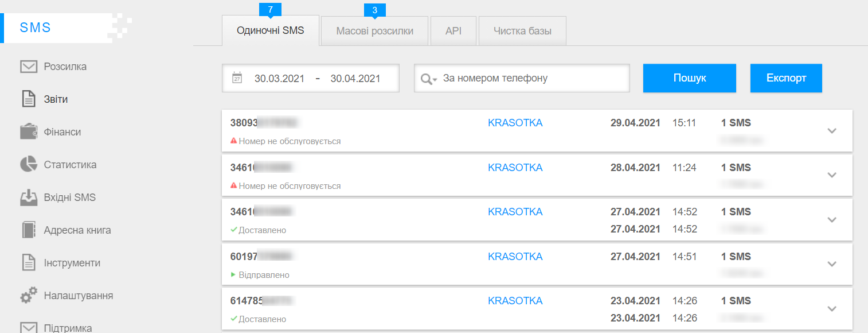This screenshot has width=868, height=333.
Task: Click KRASOTKA sender on 28.04.2021 row
Action: point(515,168)
